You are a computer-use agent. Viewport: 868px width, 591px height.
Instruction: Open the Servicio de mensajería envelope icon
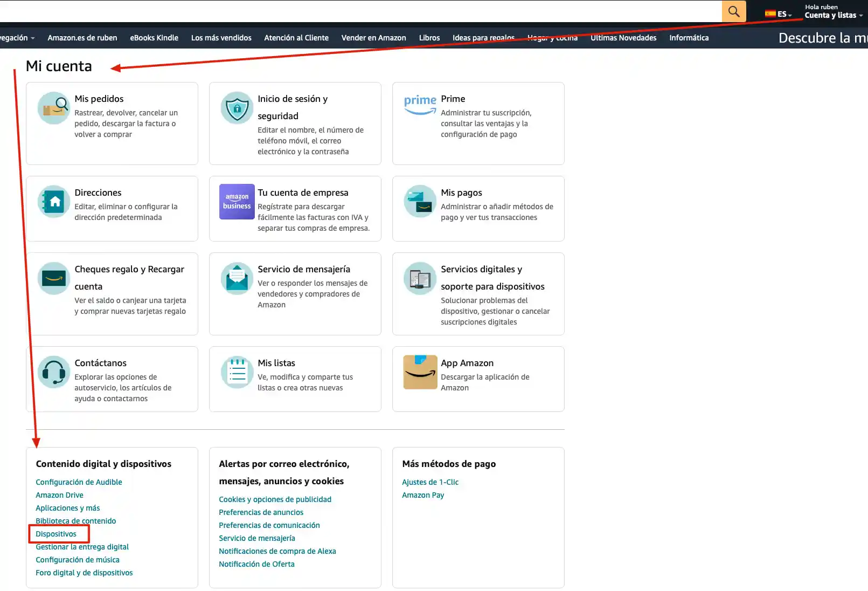pyautogui.click(x=237, y=278)
